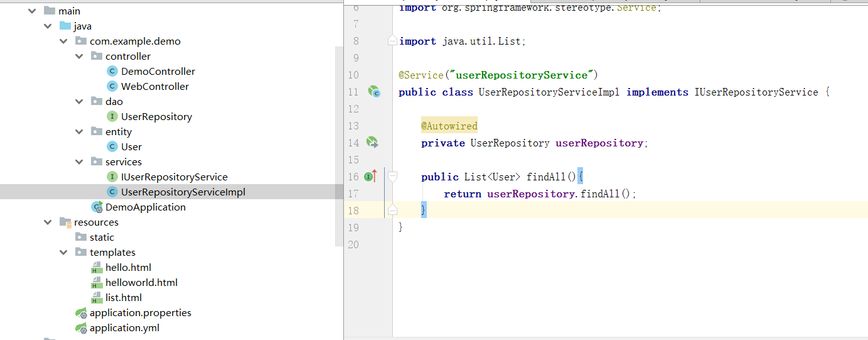The image size is (868, 340).
Task: Collapse the resources folder arrow
Action: click(x=48, y=222)
